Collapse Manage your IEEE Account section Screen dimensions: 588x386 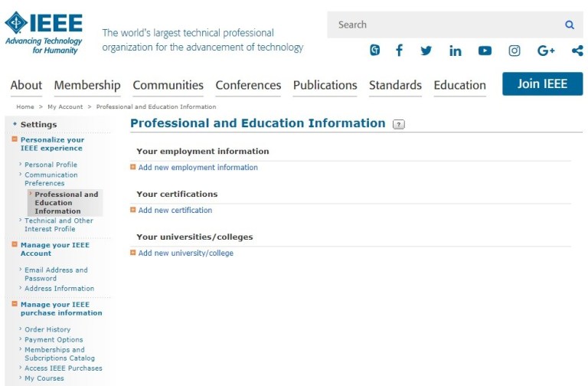[x=15, y=245]
